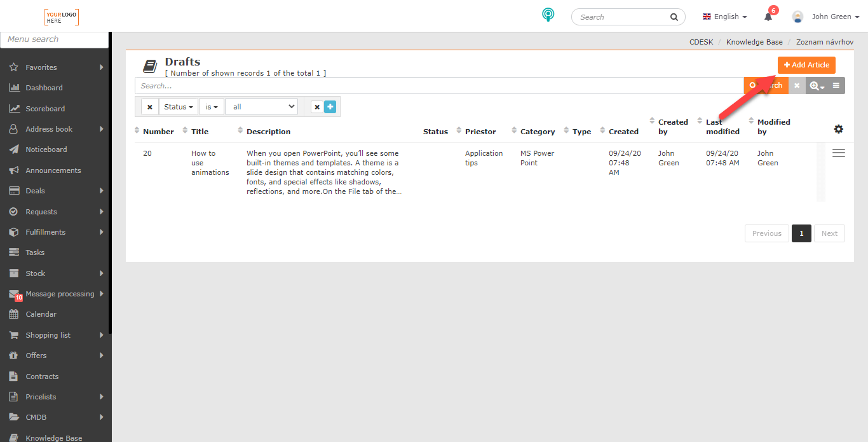The width and height of the screenshot is (868, 442).
Task: Click the Drafts book icon
Action: [150, 66]
